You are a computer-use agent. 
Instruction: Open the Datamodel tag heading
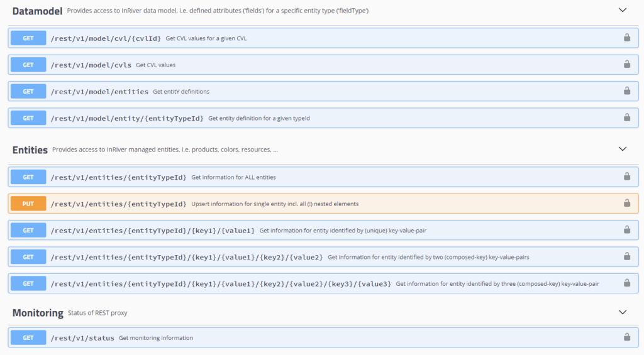point(37,11)
